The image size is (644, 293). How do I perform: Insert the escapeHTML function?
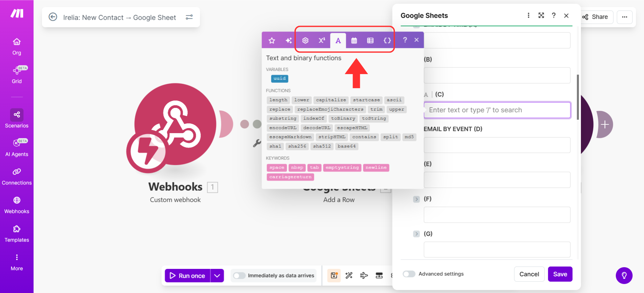click(x=352, y=128)
